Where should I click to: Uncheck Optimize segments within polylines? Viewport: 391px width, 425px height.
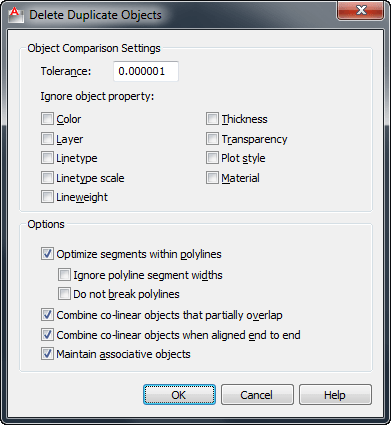pyautogui.click(x=47, y=254)
